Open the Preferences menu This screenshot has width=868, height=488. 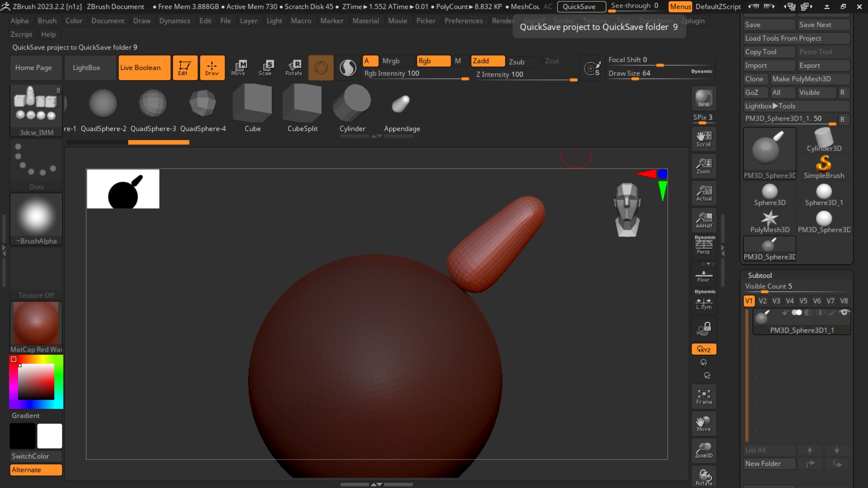(x=463, y=21)
